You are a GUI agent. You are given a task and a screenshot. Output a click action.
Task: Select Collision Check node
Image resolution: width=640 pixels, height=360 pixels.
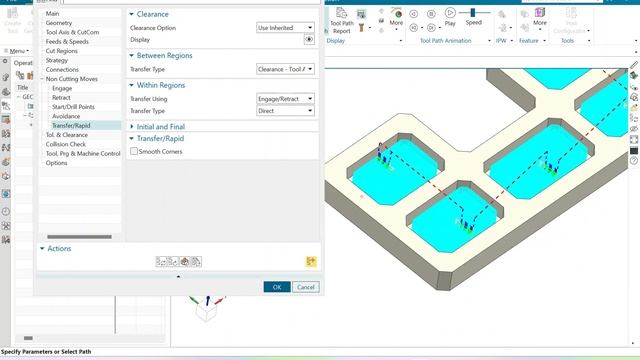(x=66, y=144)
